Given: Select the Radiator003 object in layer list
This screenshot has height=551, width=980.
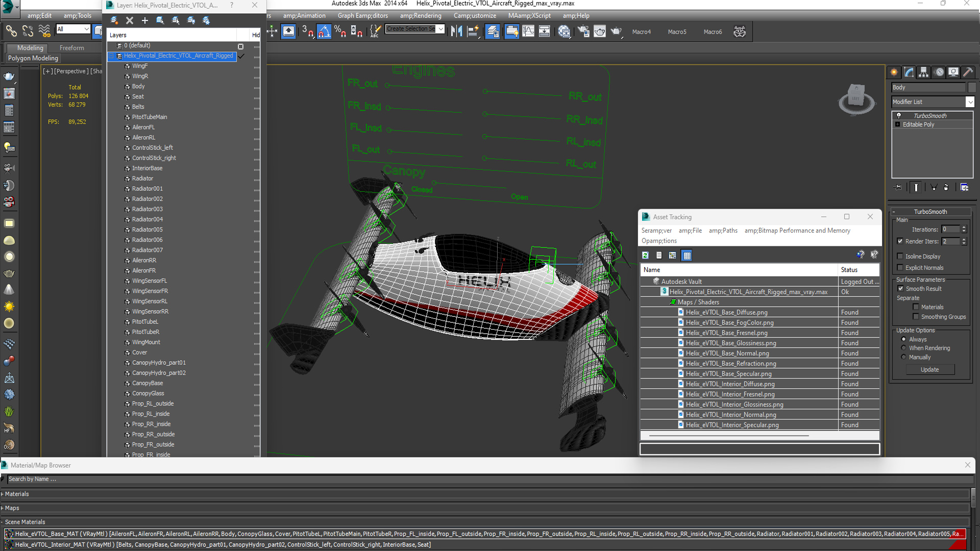Looking at the screenshot, I should [147, 209].
